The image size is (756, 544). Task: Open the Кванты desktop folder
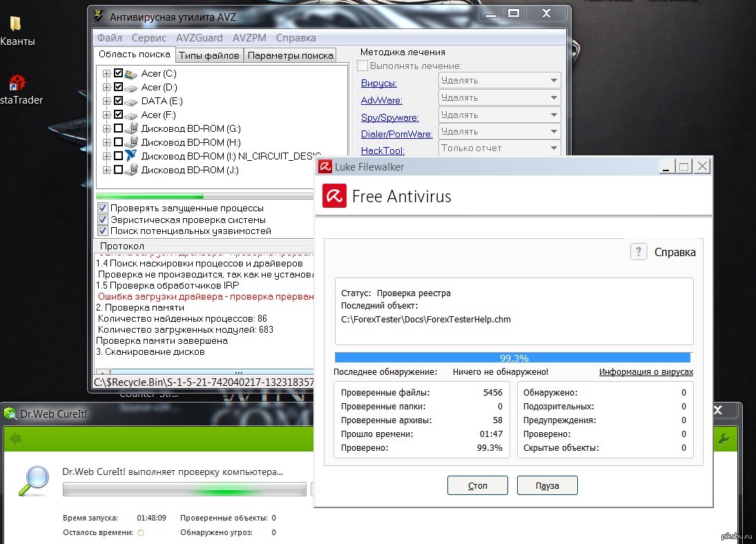[15, 24]
